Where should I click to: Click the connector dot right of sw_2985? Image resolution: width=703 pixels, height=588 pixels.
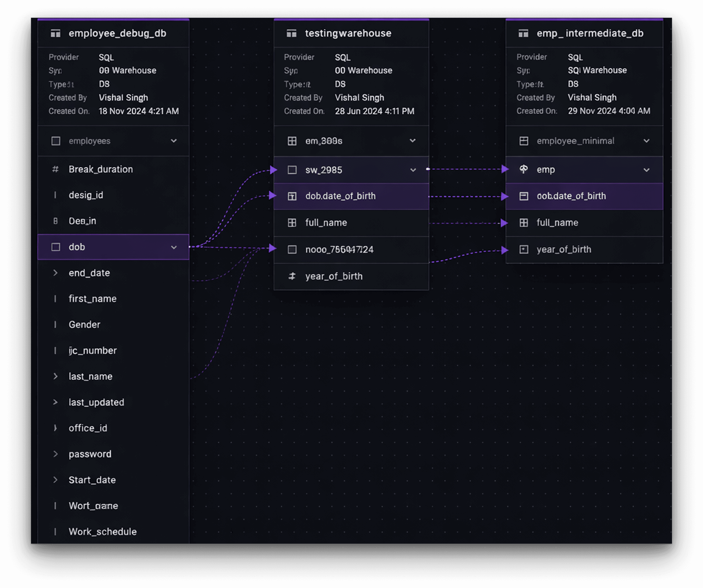point(428,169)
